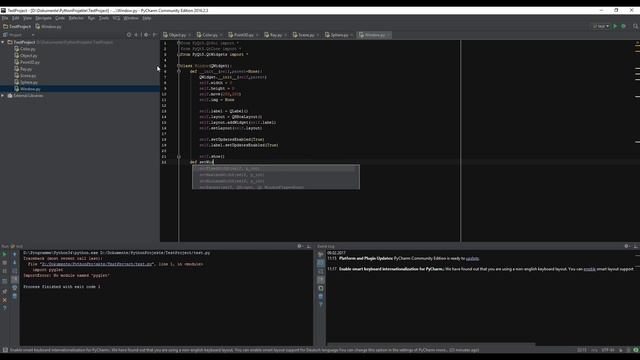Select Object.py in project tree
Image resolution: width=640 pixels, height=360 pixels.
pyautogui.click(x=26, y=56)
